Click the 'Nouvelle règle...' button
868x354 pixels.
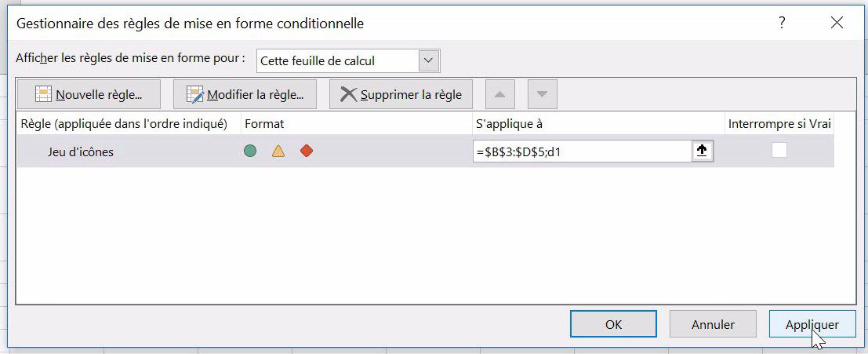click(89, 95)
